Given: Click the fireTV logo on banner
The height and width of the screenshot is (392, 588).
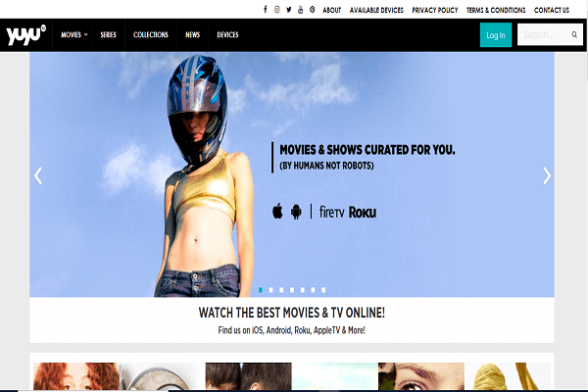Looking at the screenshot, I should point(331,212).
